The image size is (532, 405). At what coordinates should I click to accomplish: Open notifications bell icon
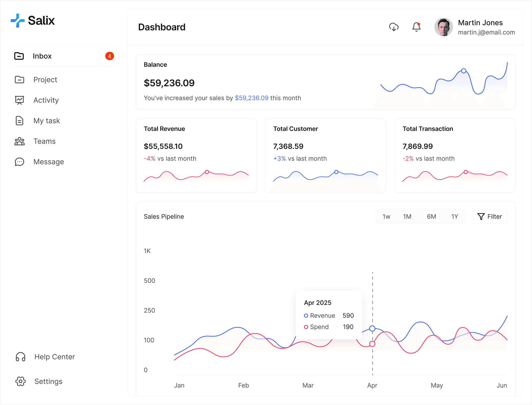416,27
